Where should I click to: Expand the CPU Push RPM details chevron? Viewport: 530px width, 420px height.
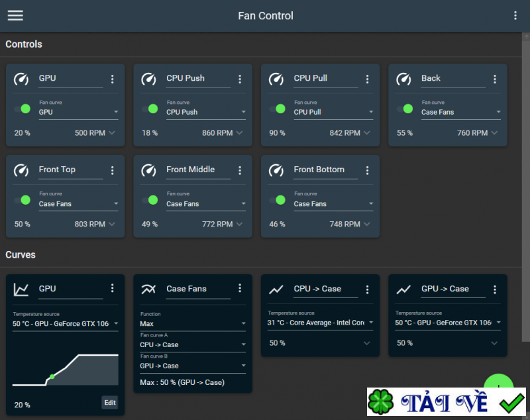pyautogui.click(x=240, y=132)
